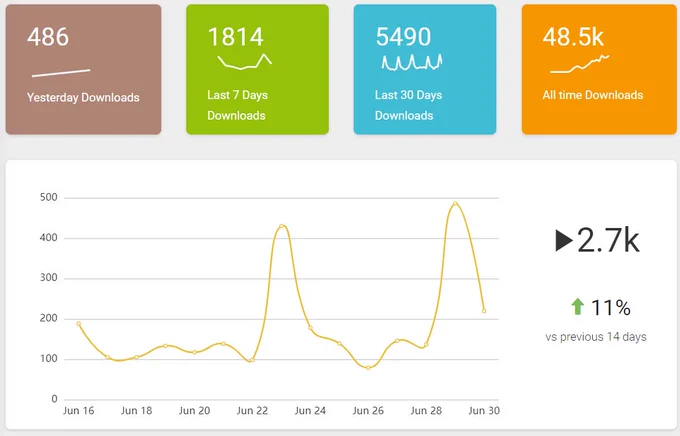This screenshot has height=436, width=680.
Task: Select the Jun 22 data point
Action: click(252, 360)
